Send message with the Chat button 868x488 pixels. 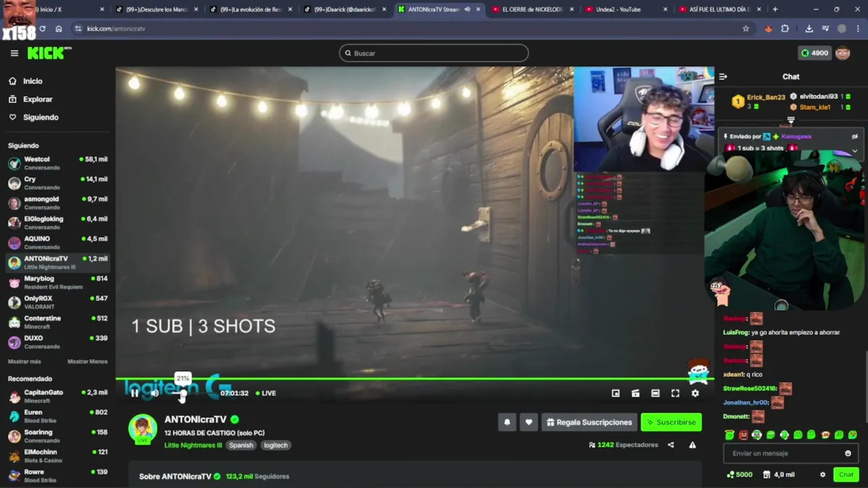tap(846, 475)
